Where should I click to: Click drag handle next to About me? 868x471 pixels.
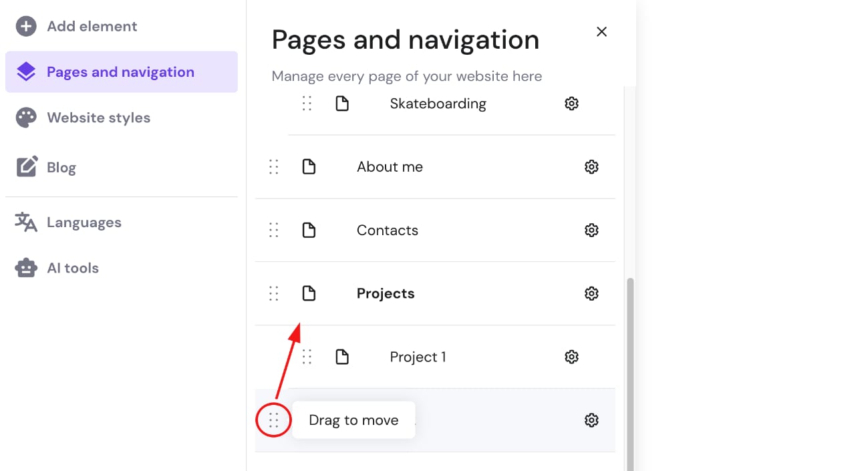click(x=273, y=167)
